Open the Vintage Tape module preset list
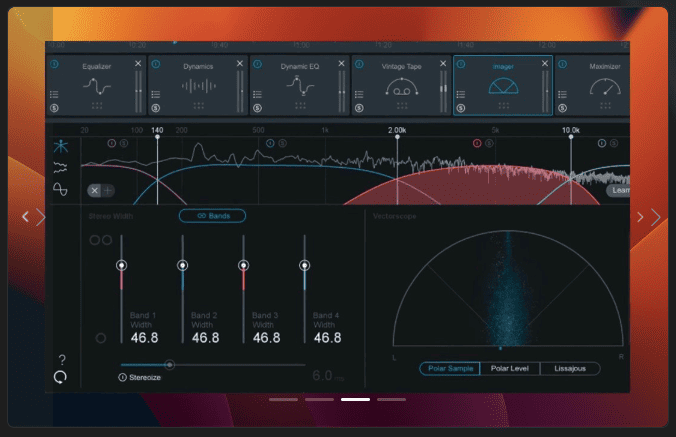This screenshot has width=676, height=437. [x=359, y=94]
